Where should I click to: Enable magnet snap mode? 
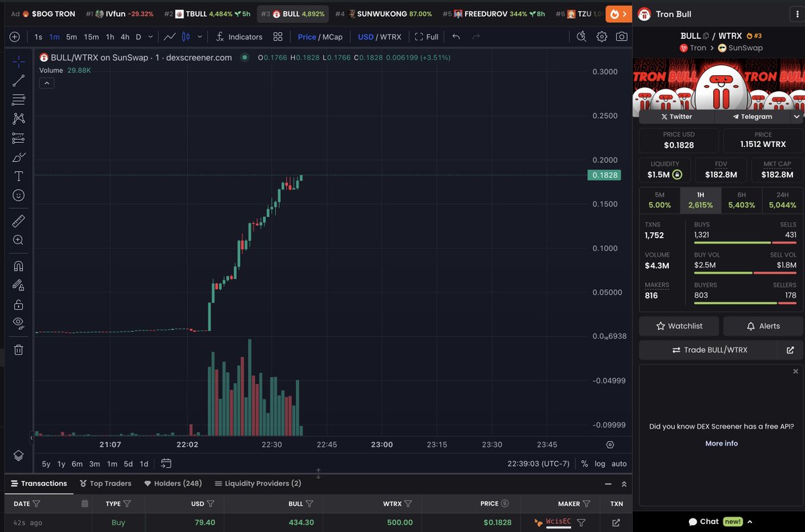pyautogui.click(x=18, y=266)
